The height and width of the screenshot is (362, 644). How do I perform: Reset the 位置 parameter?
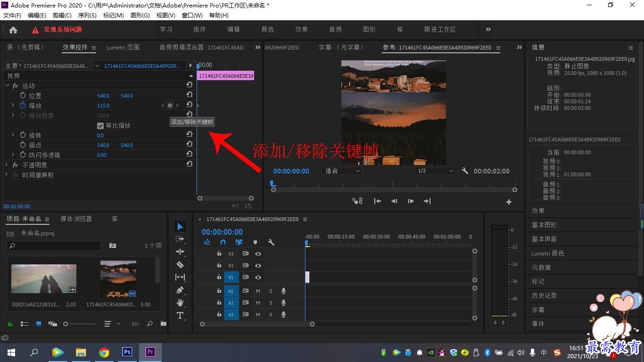(189, 95)
